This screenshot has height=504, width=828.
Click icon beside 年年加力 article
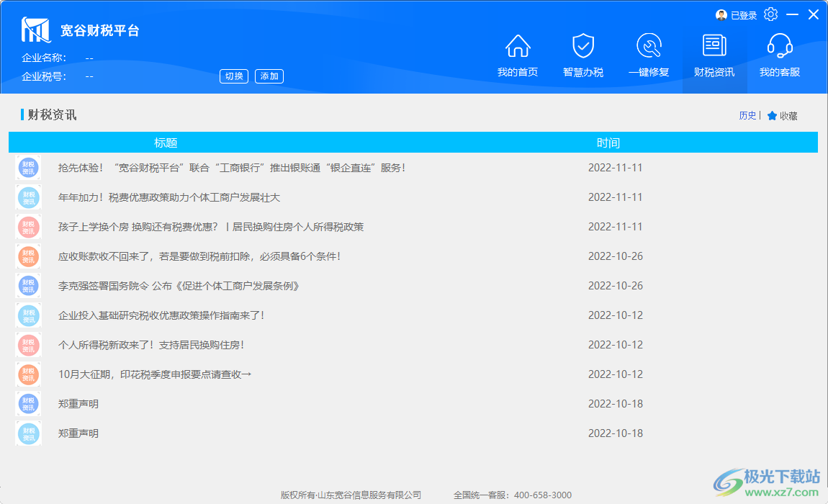click(x=29, y=197)
